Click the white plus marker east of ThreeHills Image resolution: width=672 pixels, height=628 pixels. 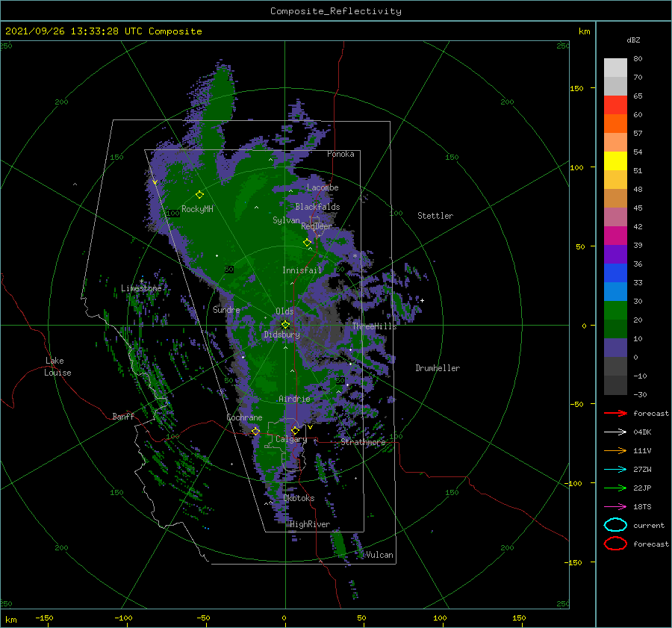pos(422,300)
